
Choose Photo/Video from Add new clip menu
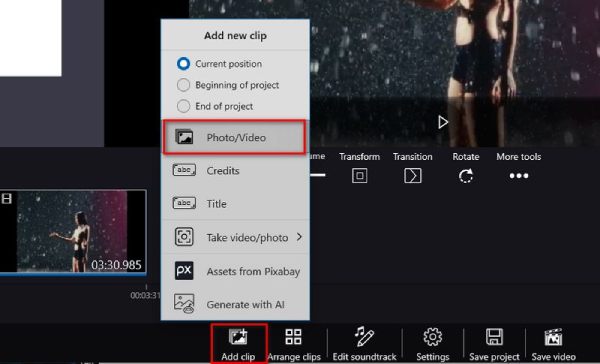235,137
